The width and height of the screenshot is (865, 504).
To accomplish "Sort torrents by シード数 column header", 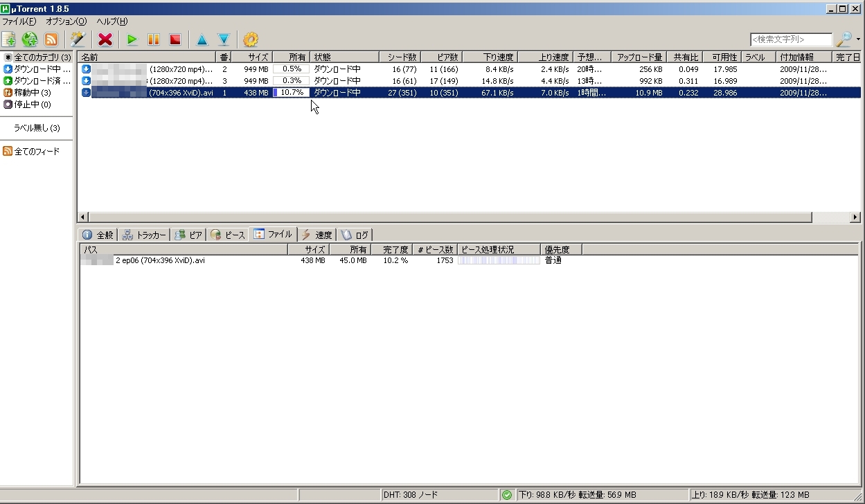I will [400, 57].
